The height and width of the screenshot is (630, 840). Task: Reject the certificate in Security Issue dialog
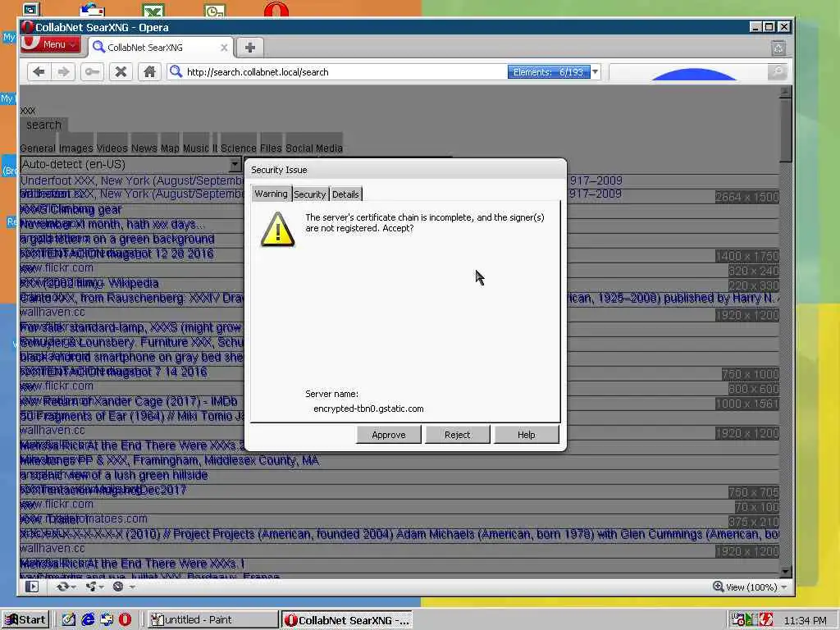pyautogui.click(x=458, y=435)
